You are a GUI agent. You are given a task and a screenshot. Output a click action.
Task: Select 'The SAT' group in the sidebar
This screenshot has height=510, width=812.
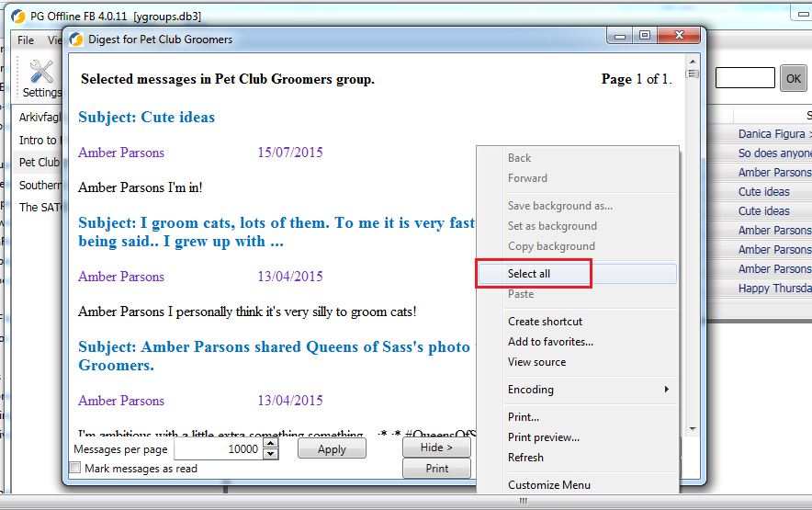pyautogui.click(x=39, y=208)
